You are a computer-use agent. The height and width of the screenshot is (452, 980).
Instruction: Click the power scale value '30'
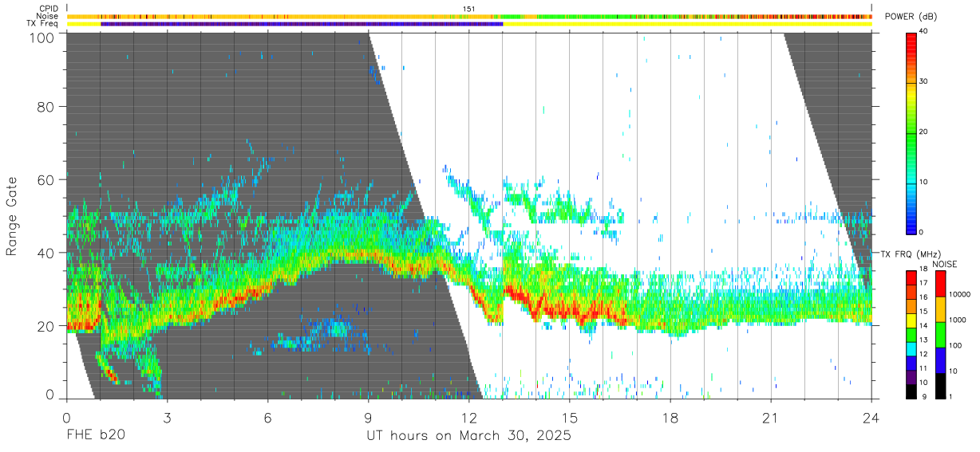(924, 82)
